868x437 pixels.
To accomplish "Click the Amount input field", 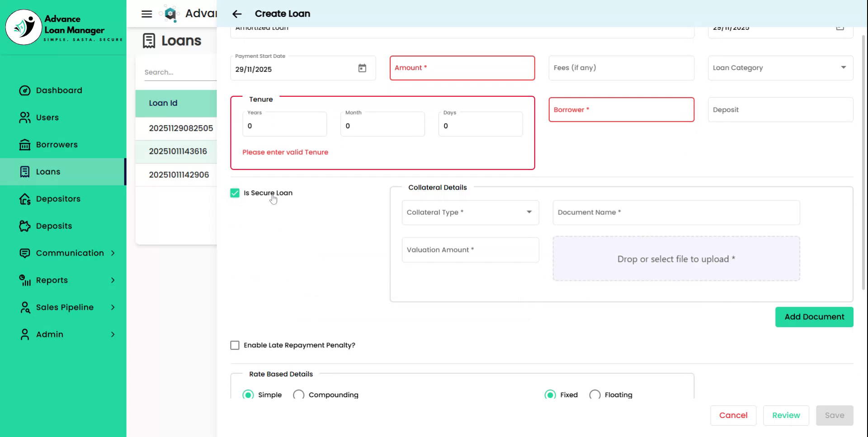I will (x=462, y=68).
